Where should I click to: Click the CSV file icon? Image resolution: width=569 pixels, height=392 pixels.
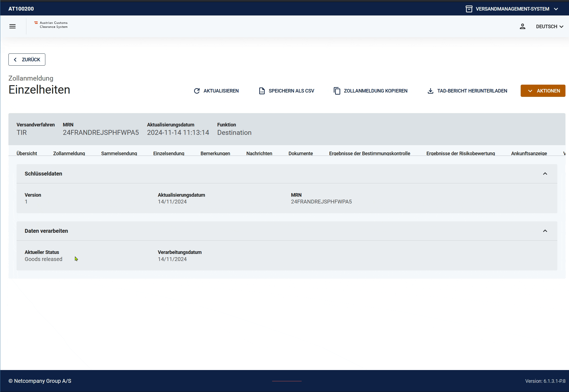(x=262, y=91)
